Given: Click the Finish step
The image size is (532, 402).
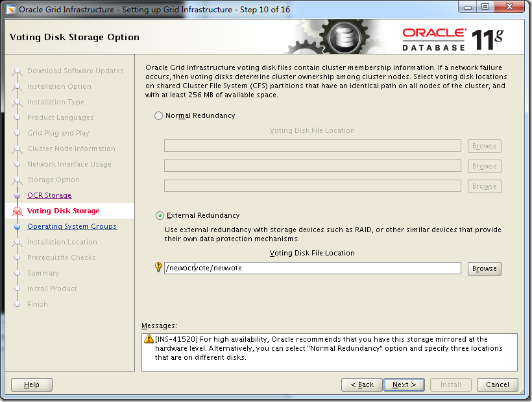Looking at the screenshot, I should click(x=38, y=304).
